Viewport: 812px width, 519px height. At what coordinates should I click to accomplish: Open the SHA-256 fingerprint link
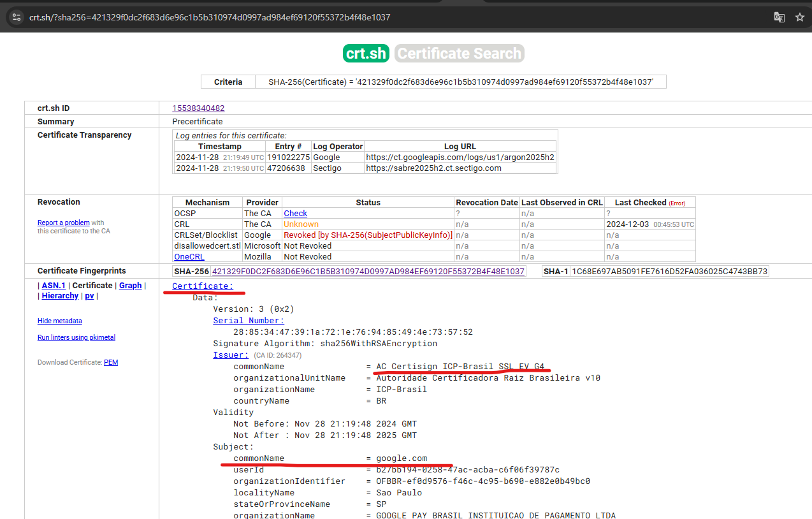click(x=368, y=271)
